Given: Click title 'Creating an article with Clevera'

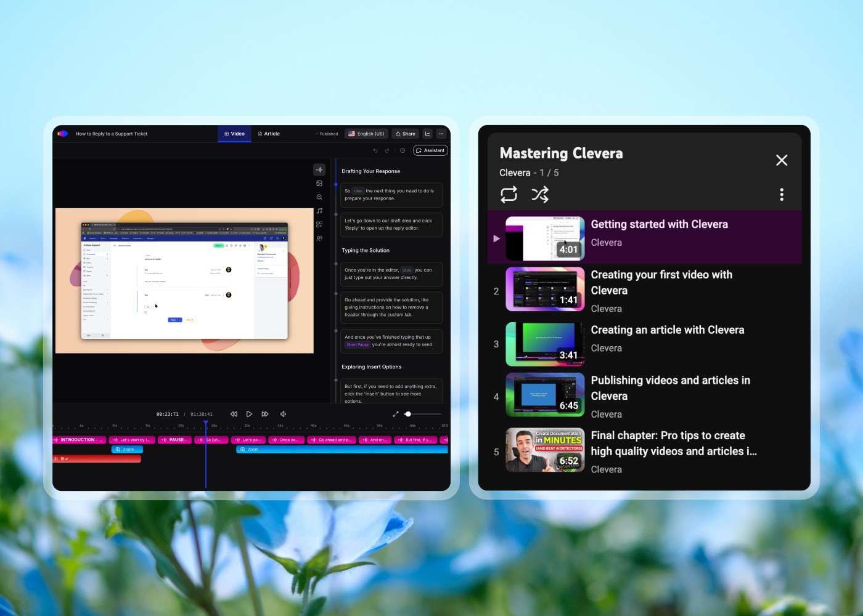Looking at the screenshot, I should pyautogui.click(x=668, y=330).
